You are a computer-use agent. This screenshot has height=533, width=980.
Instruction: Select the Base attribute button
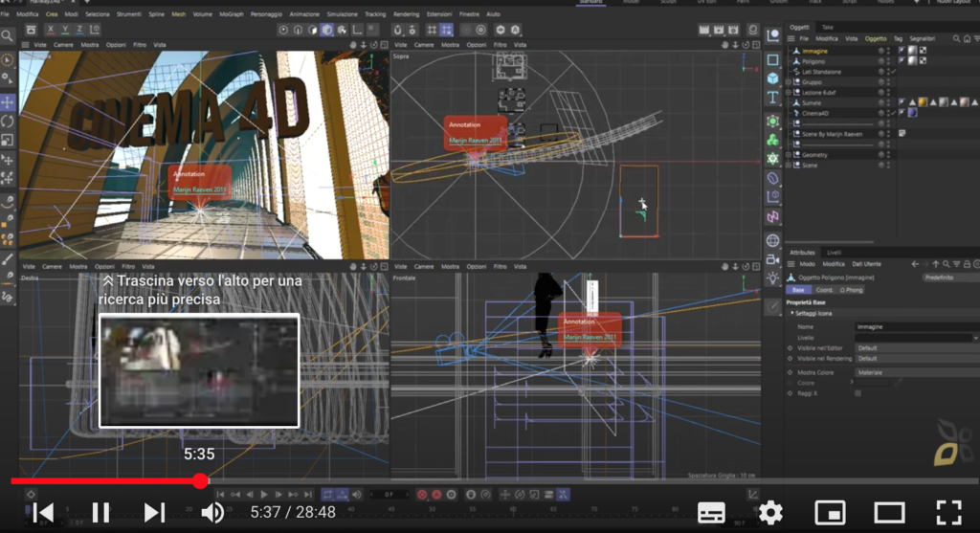tap(798, 290)
